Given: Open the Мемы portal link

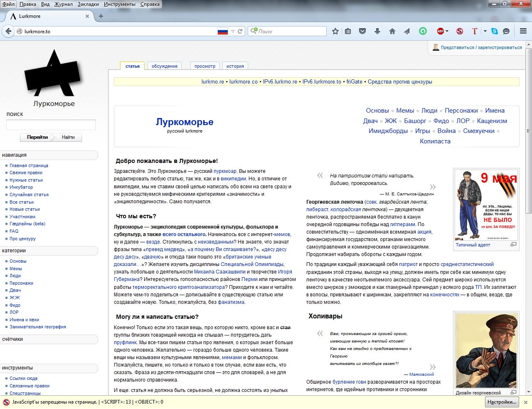Looking at the screenshot, I should click(405, 111).
